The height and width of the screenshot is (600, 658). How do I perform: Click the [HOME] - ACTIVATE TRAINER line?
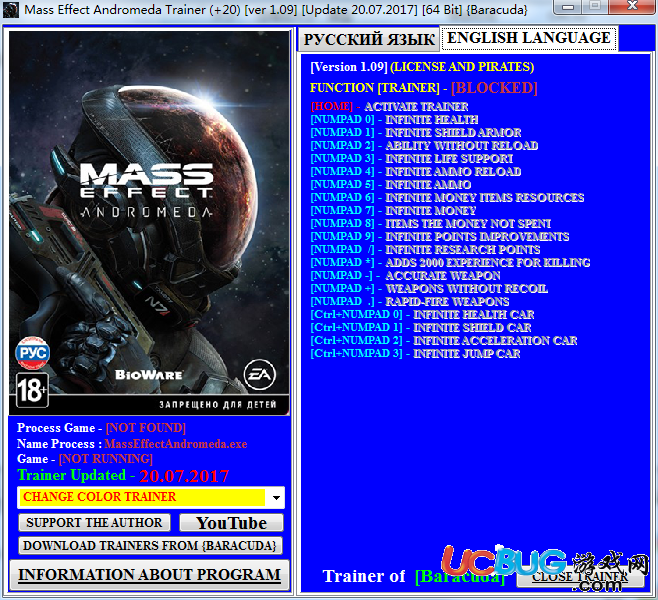389,107
